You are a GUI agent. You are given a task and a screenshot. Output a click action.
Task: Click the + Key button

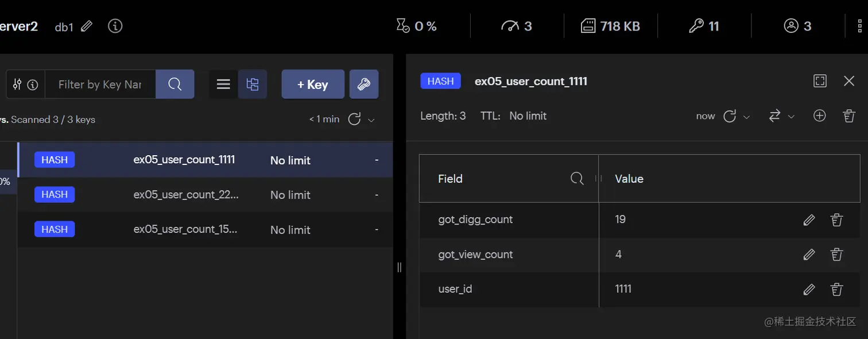click(313, 84)
